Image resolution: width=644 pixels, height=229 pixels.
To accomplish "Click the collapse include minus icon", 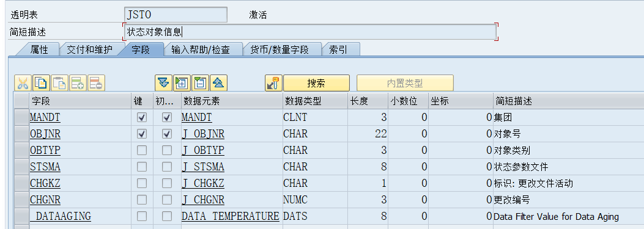I will 200,83.
